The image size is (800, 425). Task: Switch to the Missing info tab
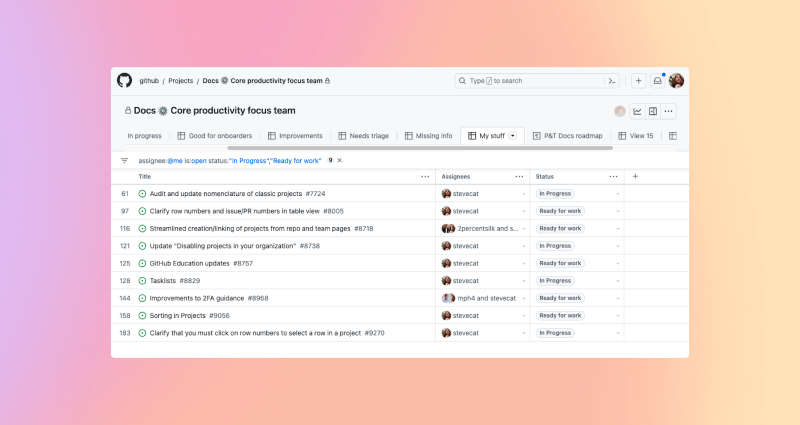(429, 136)
